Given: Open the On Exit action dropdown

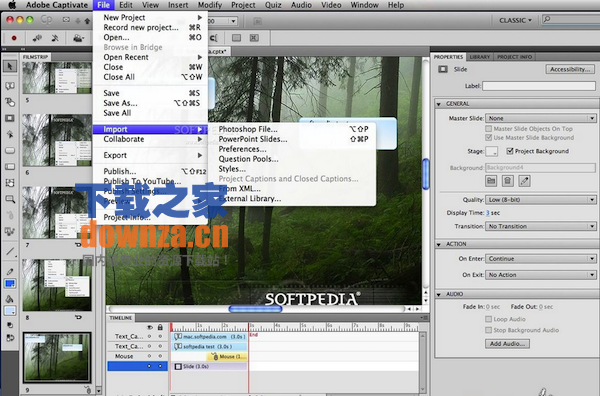Looking at the screenshot, I should tap(541, 275).
